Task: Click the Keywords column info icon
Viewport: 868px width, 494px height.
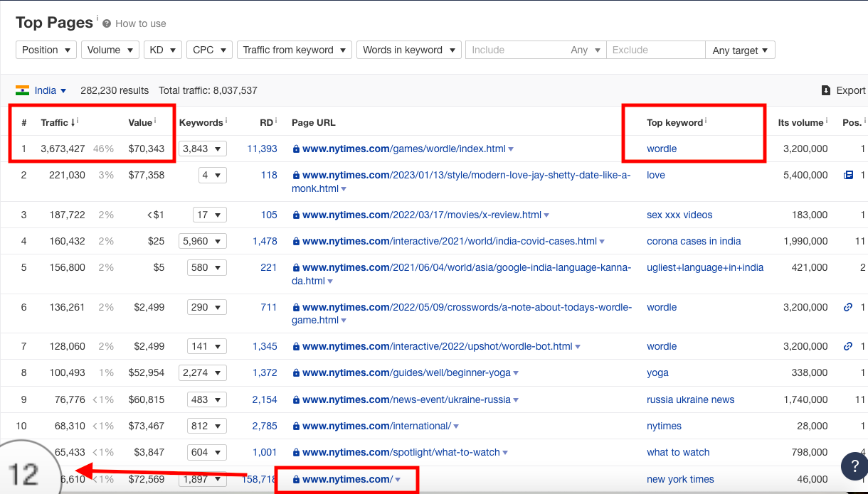Action: tap(226, 121)
